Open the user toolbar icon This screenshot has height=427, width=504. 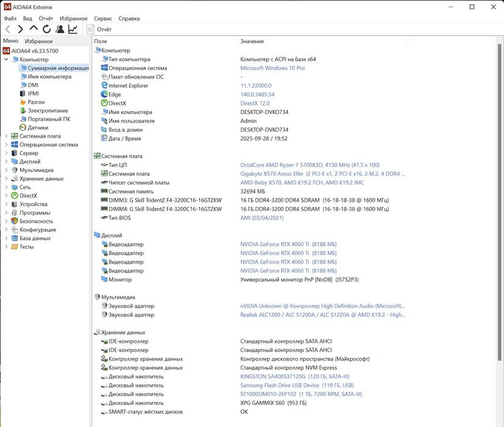coord(60,29)
